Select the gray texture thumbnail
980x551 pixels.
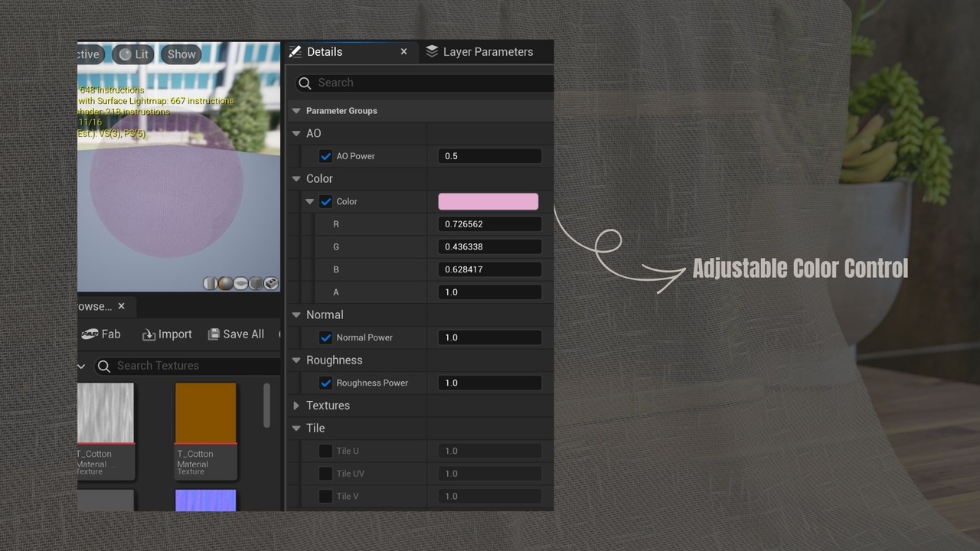(x=106, y=501)
